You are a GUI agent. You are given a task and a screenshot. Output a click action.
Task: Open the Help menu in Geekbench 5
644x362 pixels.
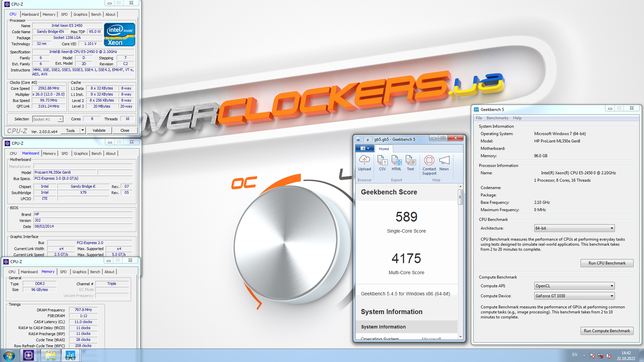coord(517,118)
